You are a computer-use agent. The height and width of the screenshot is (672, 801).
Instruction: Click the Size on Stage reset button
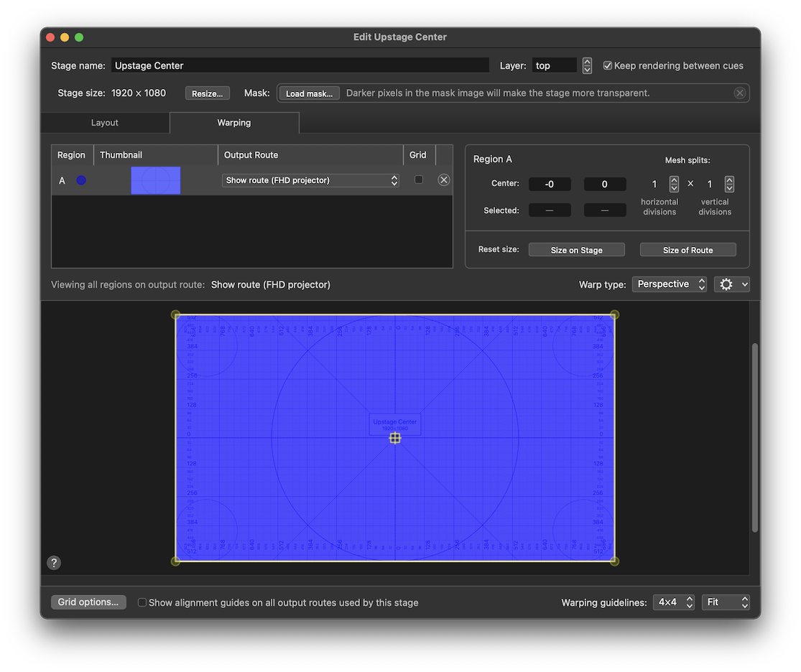(576, 249)
